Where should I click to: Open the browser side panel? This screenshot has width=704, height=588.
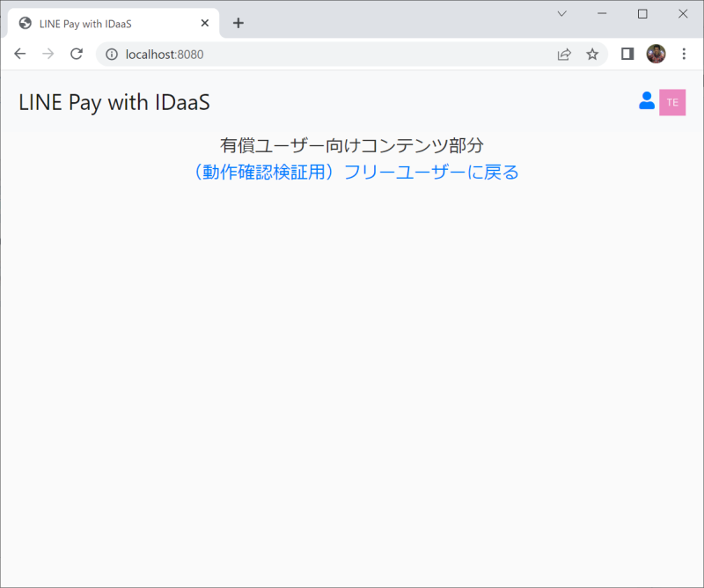point(627,54)
